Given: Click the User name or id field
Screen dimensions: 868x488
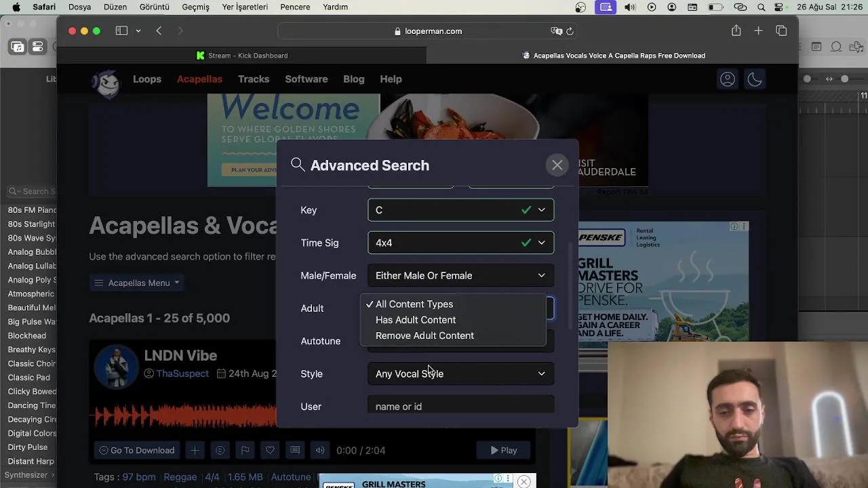Looking at the screenshot, I should point(460,406).
